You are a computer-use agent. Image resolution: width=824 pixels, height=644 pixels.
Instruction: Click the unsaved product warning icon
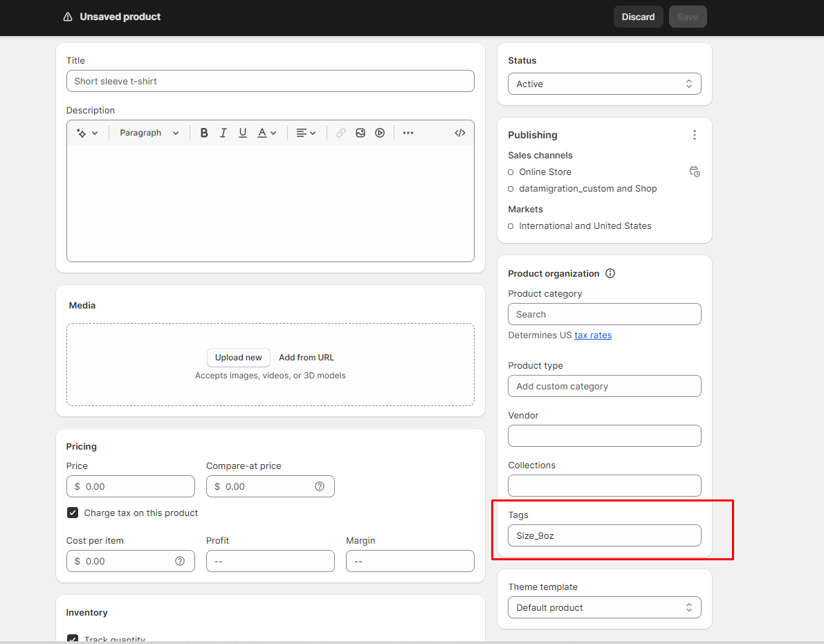pos(68,17)
